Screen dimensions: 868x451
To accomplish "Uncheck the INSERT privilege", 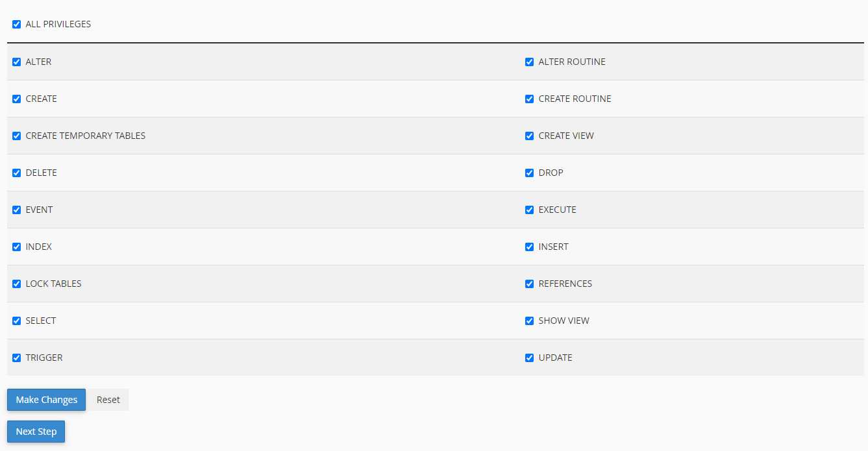I will point(529,247).
